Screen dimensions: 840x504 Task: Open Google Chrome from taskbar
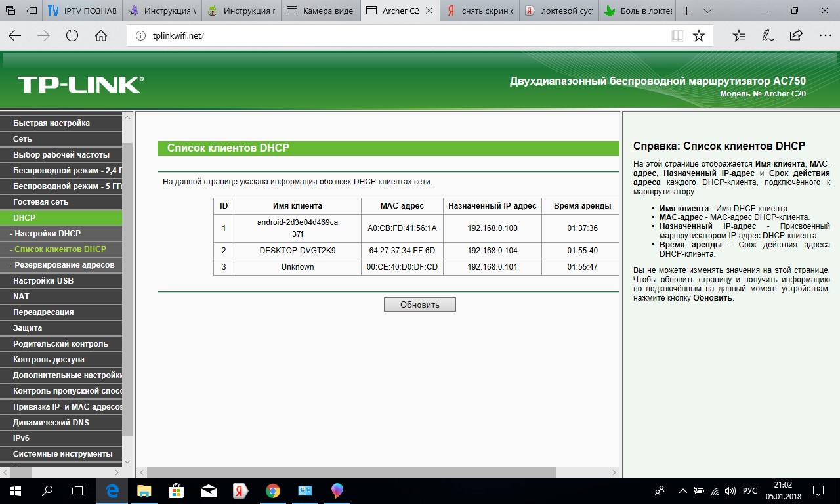[x=273, y=491]
